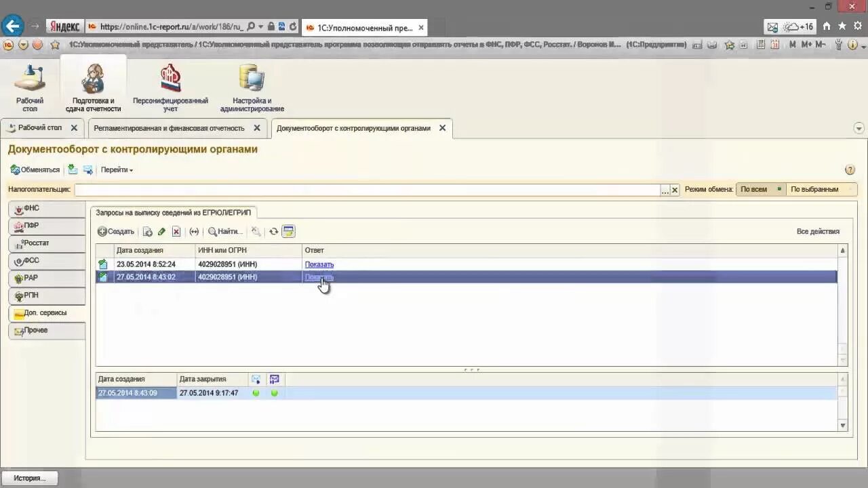Close the Документооборот с контролирующими органами tab

pyautogui.click(x=442, y=127)
